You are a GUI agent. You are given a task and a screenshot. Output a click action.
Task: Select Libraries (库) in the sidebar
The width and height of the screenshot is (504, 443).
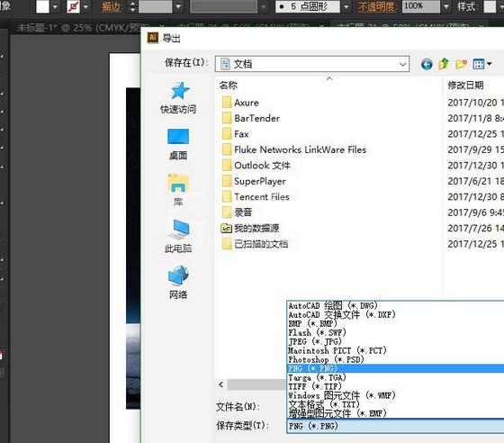pos(178,190)
